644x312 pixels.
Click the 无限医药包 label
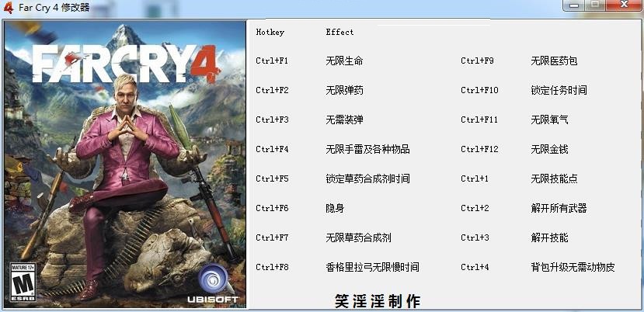click(554, 61)
